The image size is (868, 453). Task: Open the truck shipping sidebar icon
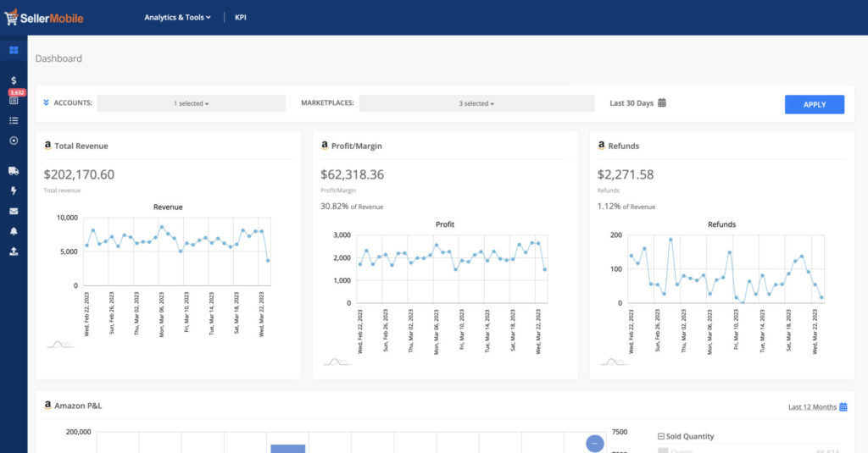(14, 171)
